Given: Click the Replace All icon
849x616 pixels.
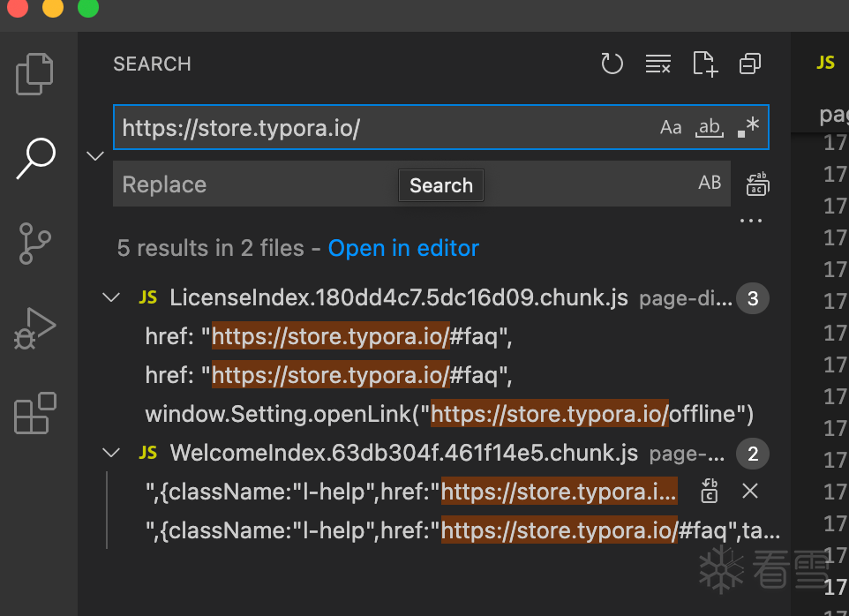Looking at the screenshot, I should 757,184.
